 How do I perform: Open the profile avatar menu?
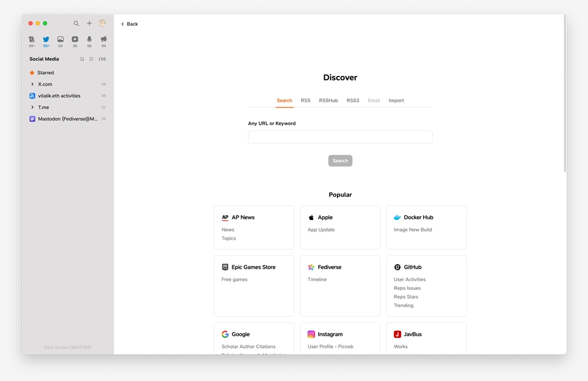pyautogui.click(x=102, y=24)
